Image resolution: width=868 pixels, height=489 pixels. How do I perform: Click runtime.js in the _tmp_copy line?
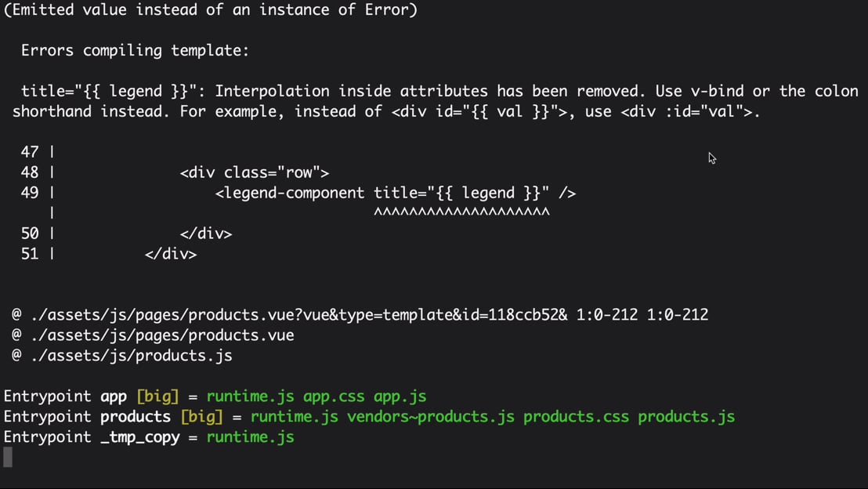[250, 437]
